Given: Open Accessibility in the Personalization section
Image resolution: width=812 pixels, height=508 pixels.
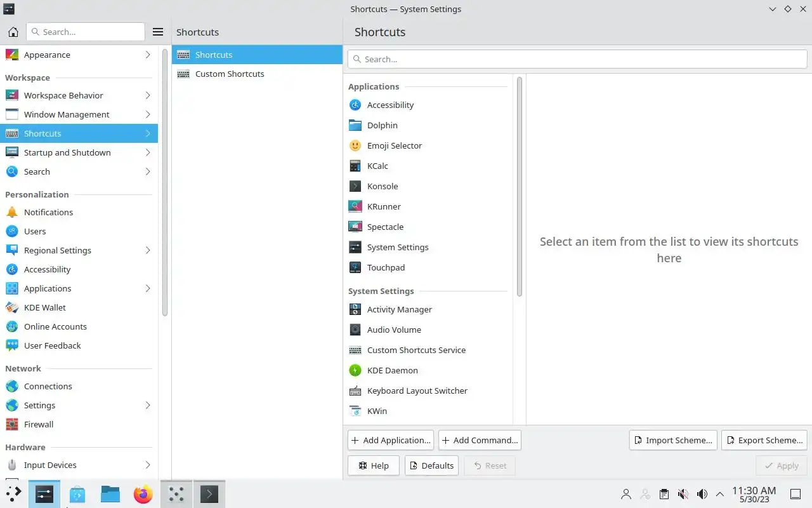Looking at the screenshot, I should (x=79, y=269).
